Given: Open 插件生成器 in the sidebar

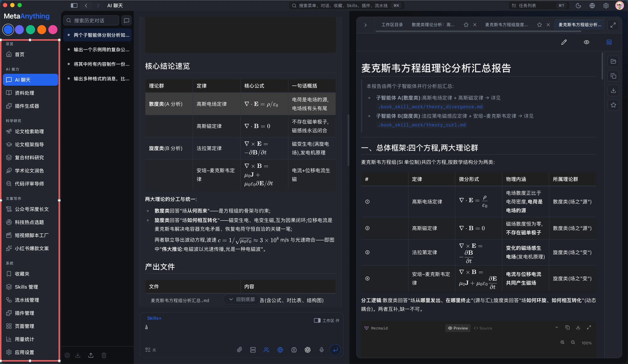Looking at the screenshot, I should click(31, 106).
